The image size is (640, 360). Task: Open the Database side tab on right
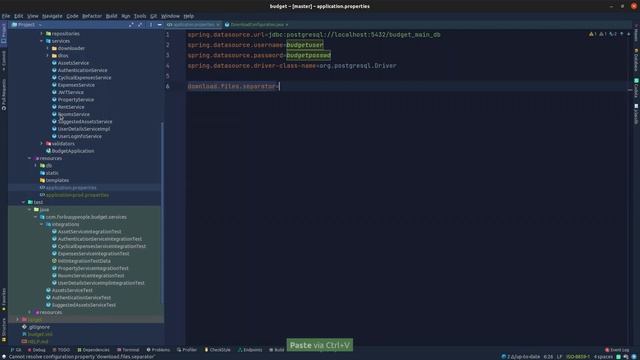(x=636, y=60)
